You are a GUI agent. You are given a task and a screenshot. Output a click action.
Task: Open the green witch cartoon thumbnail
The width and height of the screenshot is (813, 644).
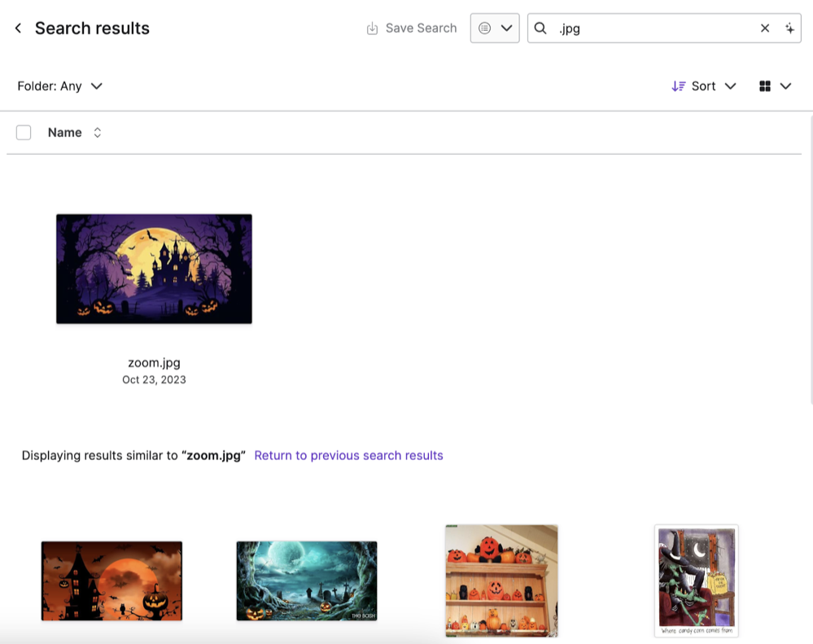coord(697,580)
